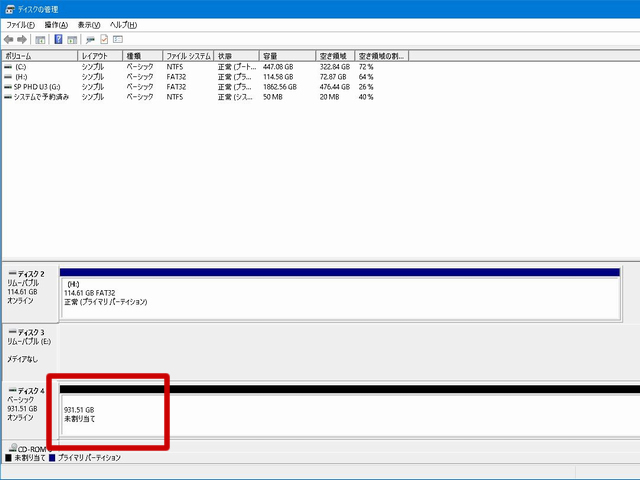This screenshot has width=640, height=480.
Task: Click the drive icon of the (C:) volume
Action: point(9,67)
